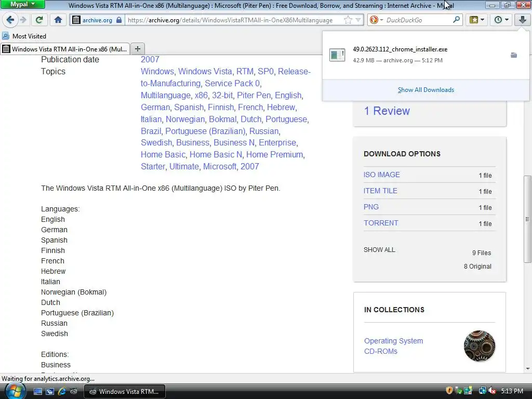Screen dimensions: 532x399
Task: Click the 9 Files count
Action: [x=482, y=253]
